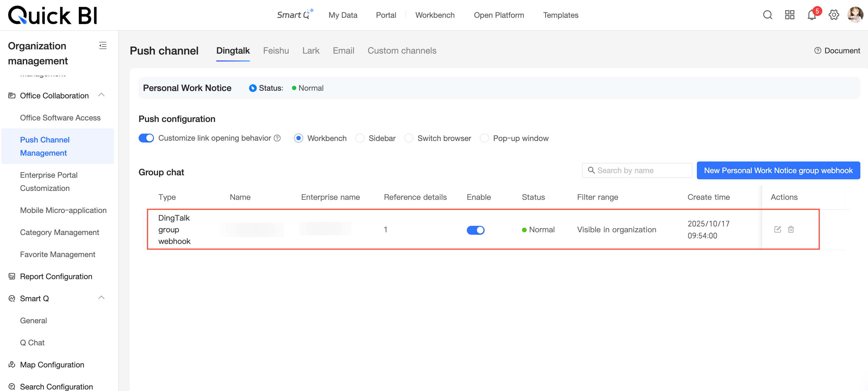Switch to the Feishu tab

276,51
